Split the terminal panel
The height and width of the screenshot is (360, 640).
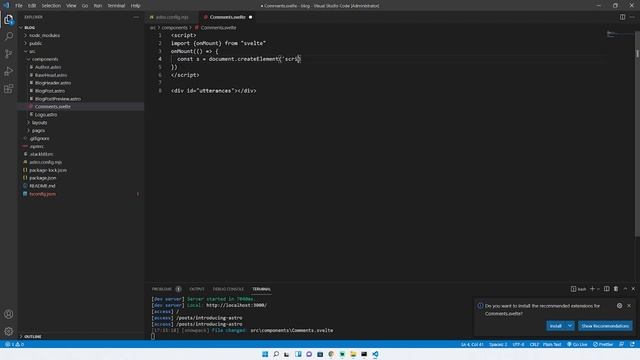coord(607,289)
